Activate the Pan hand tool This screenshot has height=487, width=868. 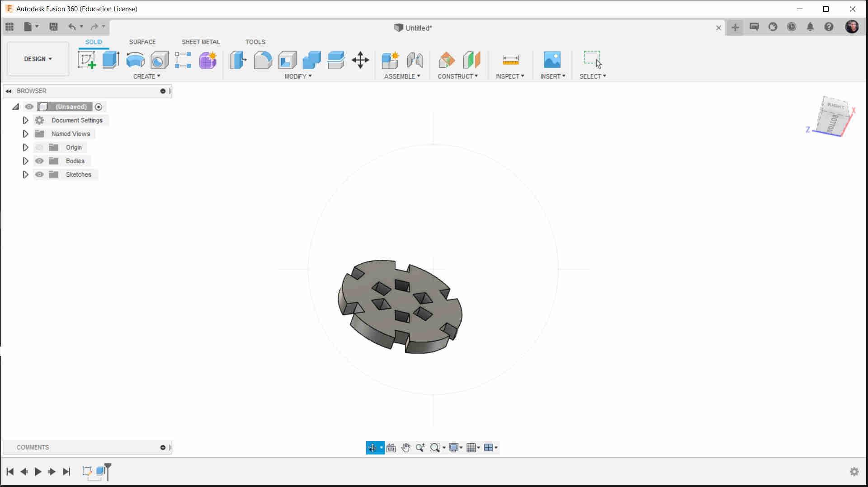[406, 448]
